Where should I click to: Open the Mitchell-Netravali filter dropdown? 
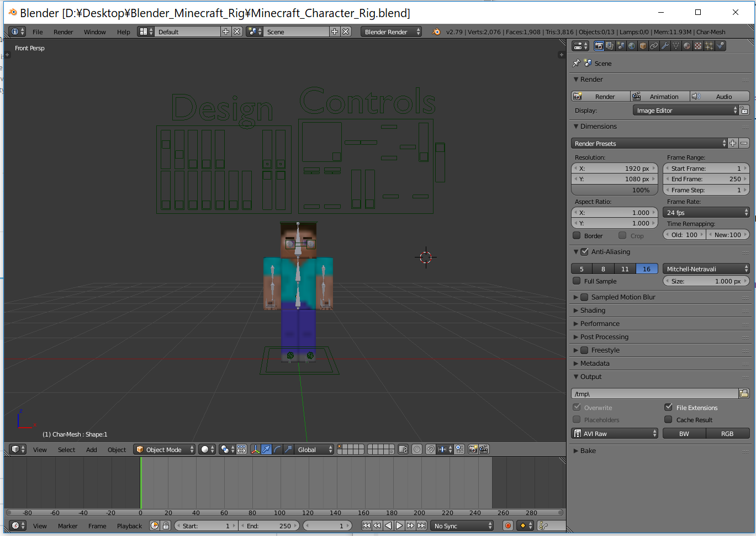pos(706,269)
